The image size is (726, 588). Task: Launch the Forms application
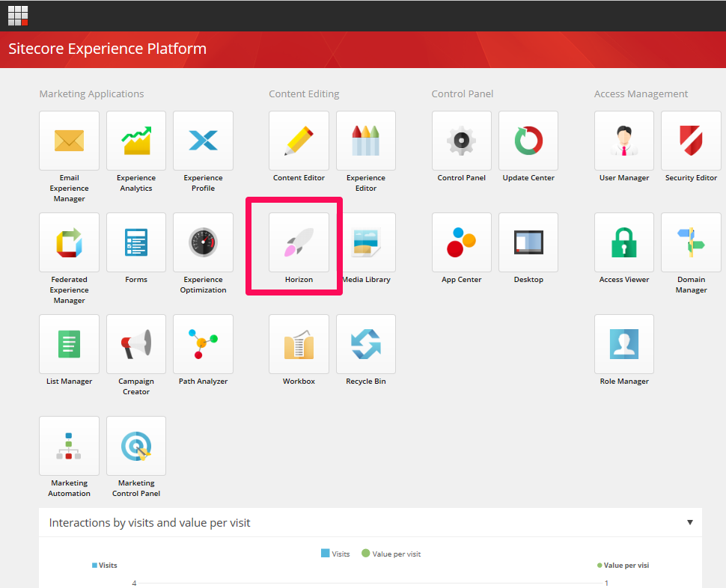(x=135, y=242)
